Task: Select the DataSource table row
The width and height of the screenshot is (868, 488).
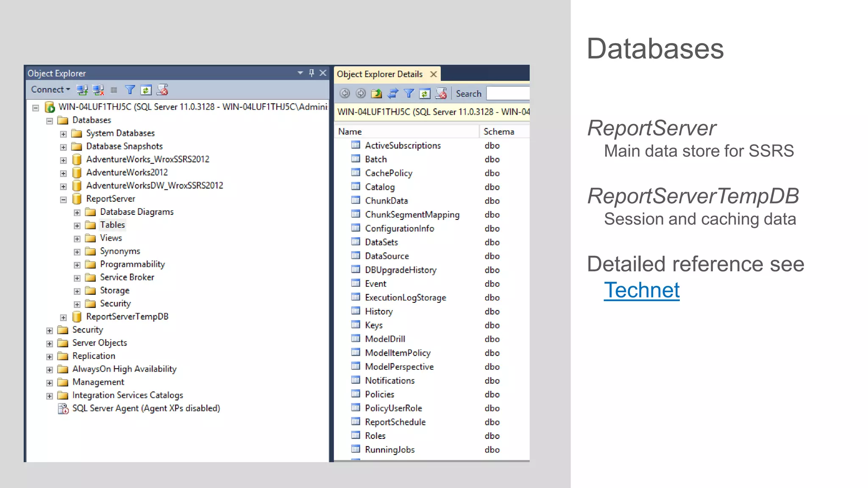Action: click(x=432, y=256)
